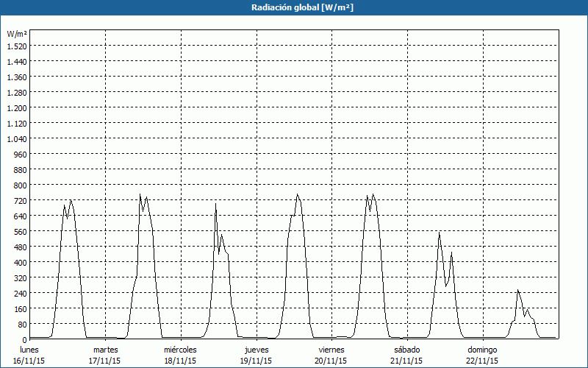Image resolution: width=588 pixels, height=368 pixels.
Task: Click the 18/11/15 date label
Action: tap(180, 361)
